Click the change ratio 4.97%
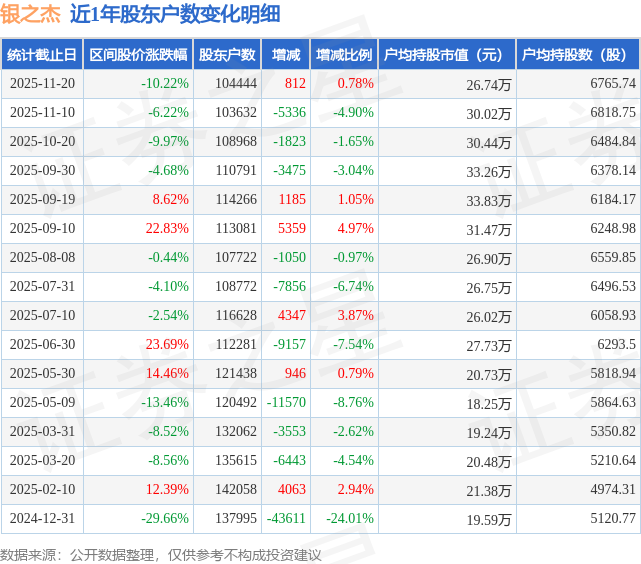Screen dimensions: 641x564 tap(356, 228)
